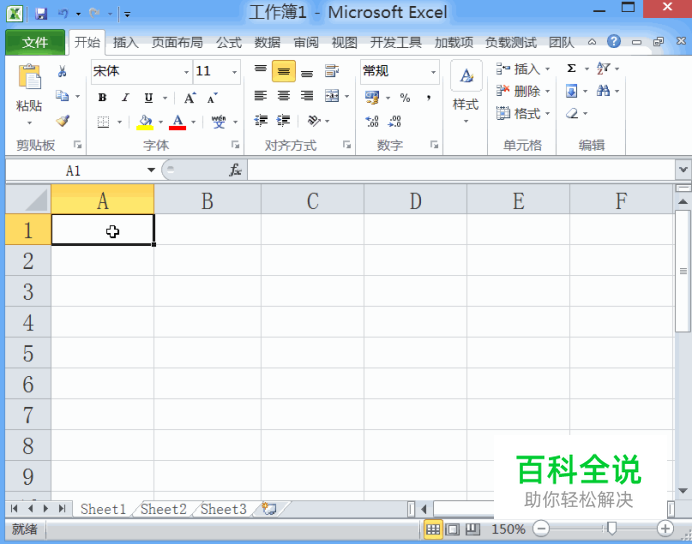Apply comma style format
The height and width of the screenshot is (544, 692).
[x=428, y=98]
